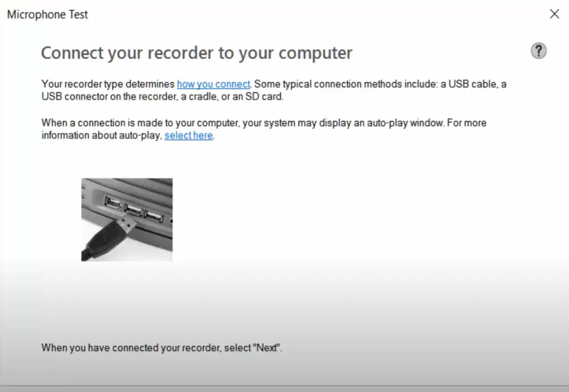Click the "Microphone Test" window title
The height and width of the screenshot is (392, 569).
pyautogui.click(x=47, y=14)
